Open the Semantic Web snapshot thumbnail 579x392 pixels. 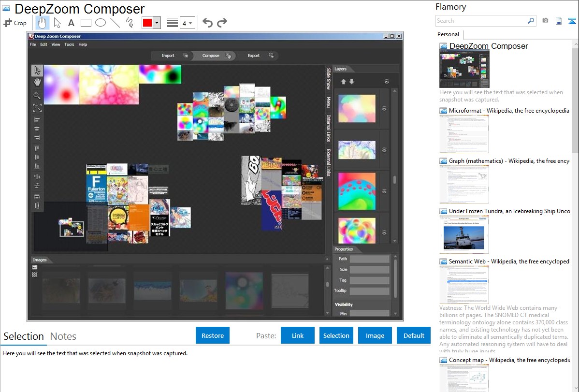pos(464,285)
